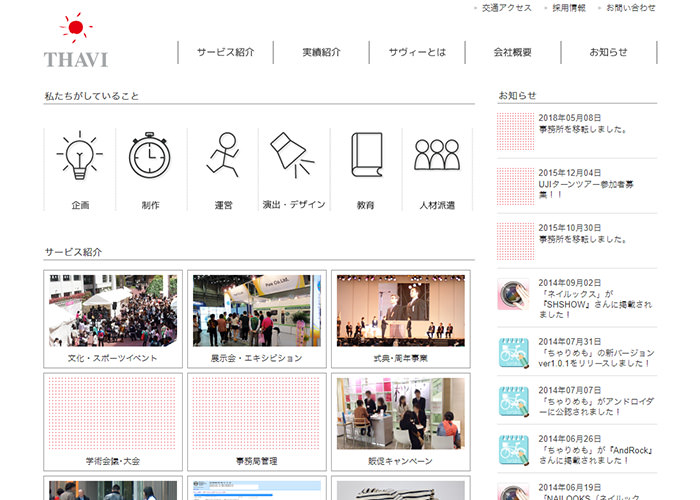Open the ちゃりめも AndRock news text
This screenshot has width=700, height=500.
tap(596, 450)
